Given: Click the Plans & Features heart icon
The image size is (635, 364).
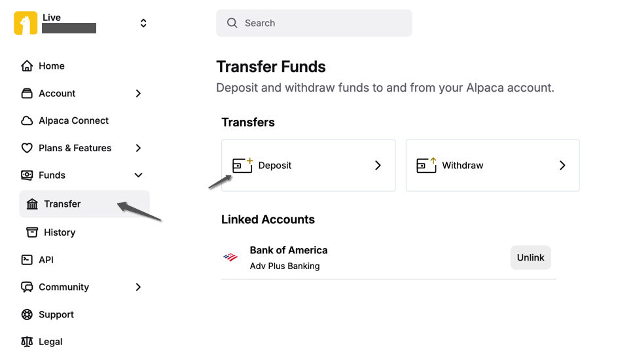Looking at the screenshot, I should point(27,148).
